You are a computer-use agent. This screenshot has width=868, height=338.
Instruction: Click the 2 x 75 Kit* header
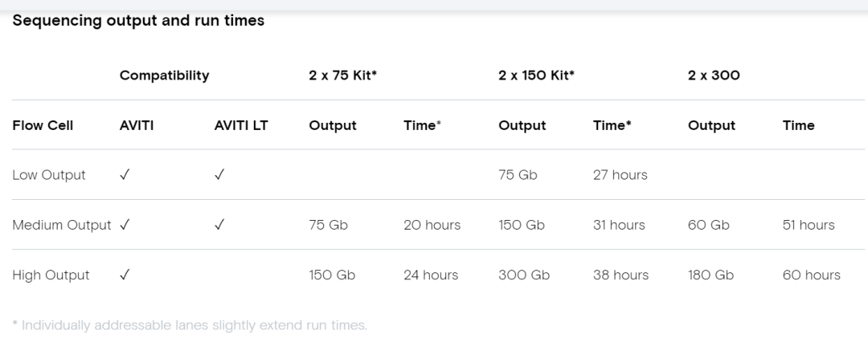pos(342,75)
